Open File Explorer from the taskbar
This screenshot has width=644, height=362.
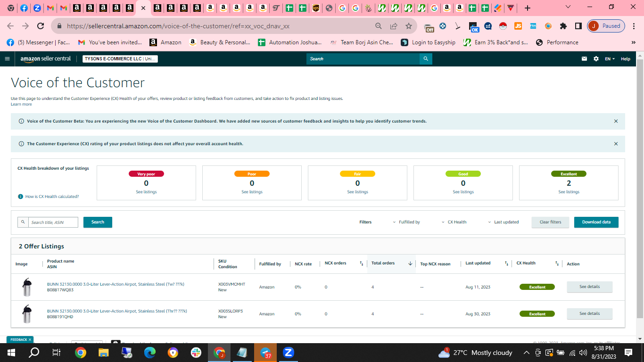click(104, 353)
